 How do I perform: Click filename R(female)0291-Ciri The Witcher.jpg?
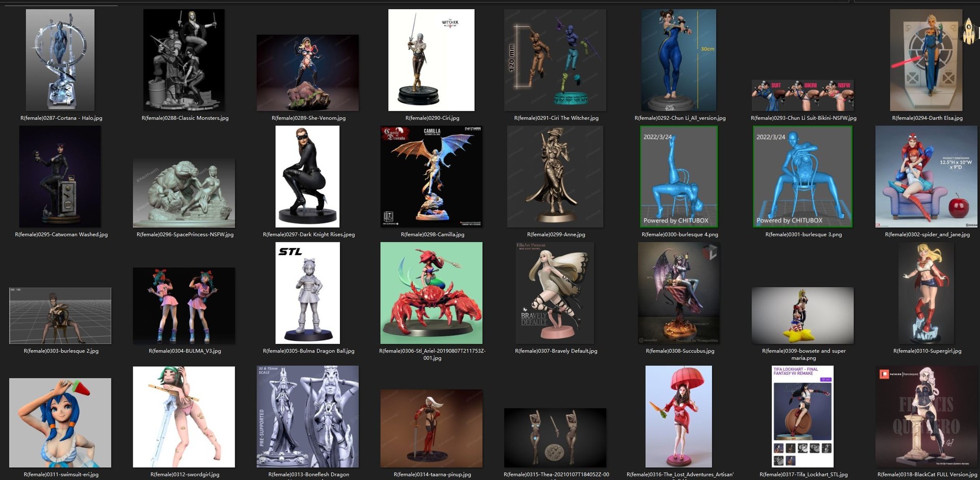coord(556,118)
